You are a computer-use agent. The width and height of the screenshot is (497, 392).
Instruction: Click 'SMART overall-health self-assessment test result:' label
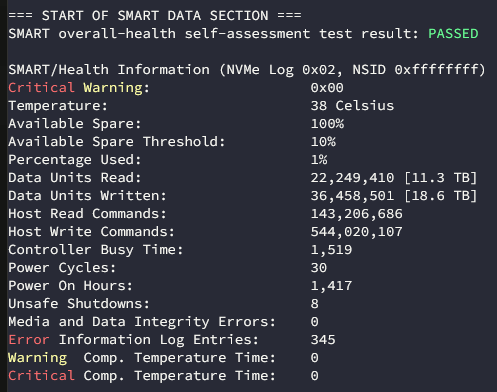[x=214, y=34]
